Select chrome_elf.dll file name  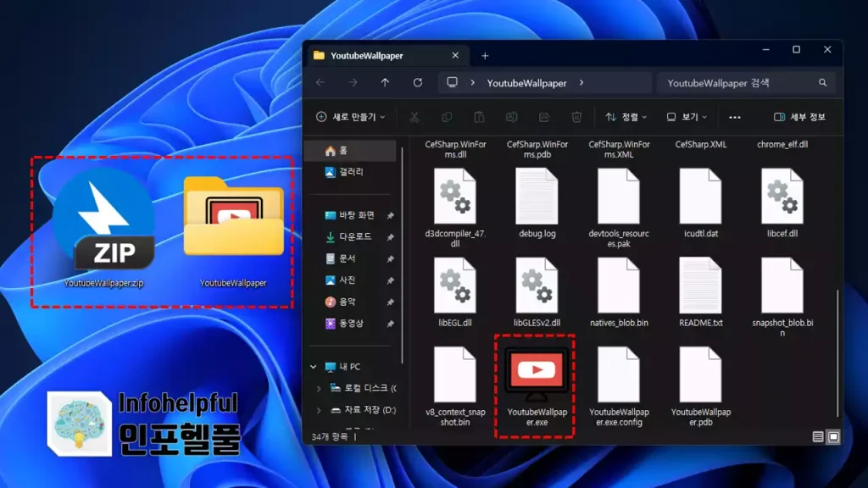point(782,144)
